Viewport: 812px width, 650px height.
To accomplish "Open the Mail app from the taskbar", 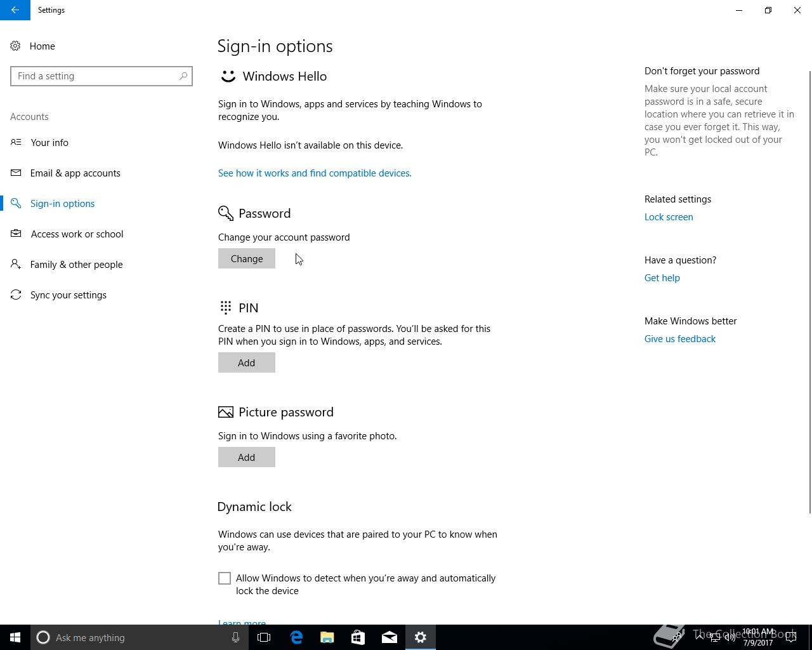I will [x=390, y=637].
